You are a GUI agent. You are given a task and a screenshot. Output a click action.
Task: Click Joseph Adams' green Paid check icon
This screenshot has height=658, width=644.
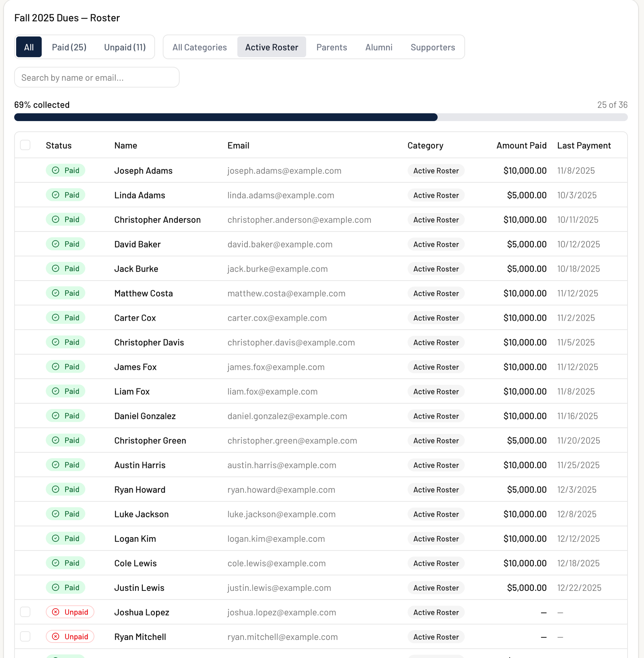click(56, 170)
